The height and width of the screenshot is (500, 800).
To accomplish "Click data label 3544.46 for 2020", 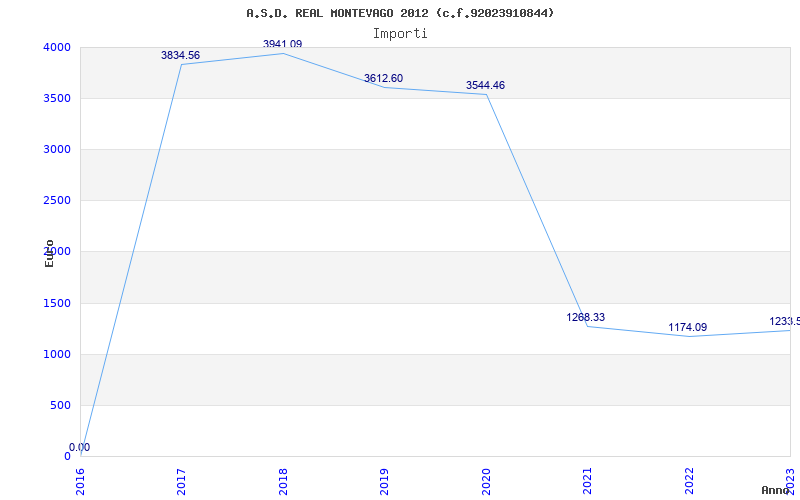I will (x=485, y=85).
